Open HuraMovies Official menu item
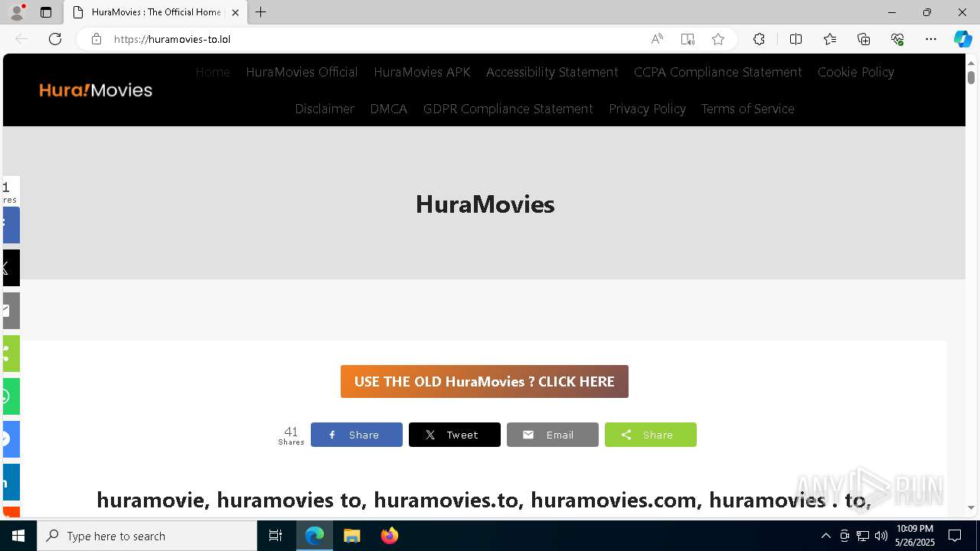 point(302,72)
